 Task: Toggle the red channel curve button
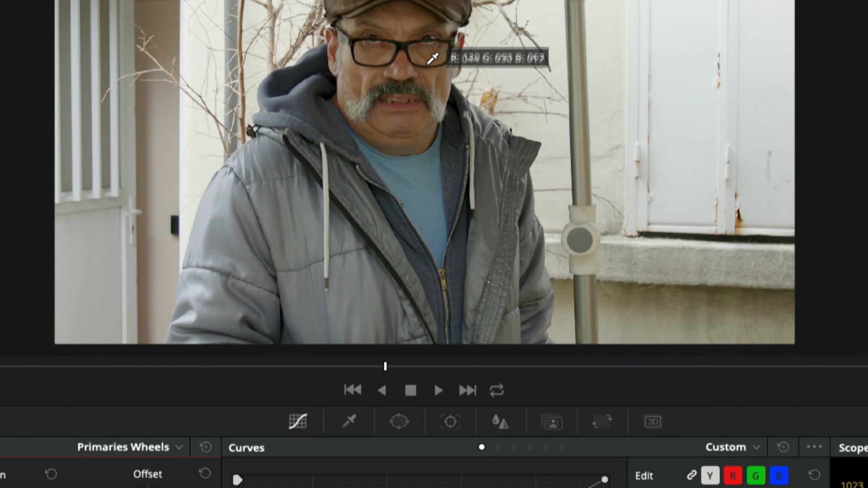733,475
